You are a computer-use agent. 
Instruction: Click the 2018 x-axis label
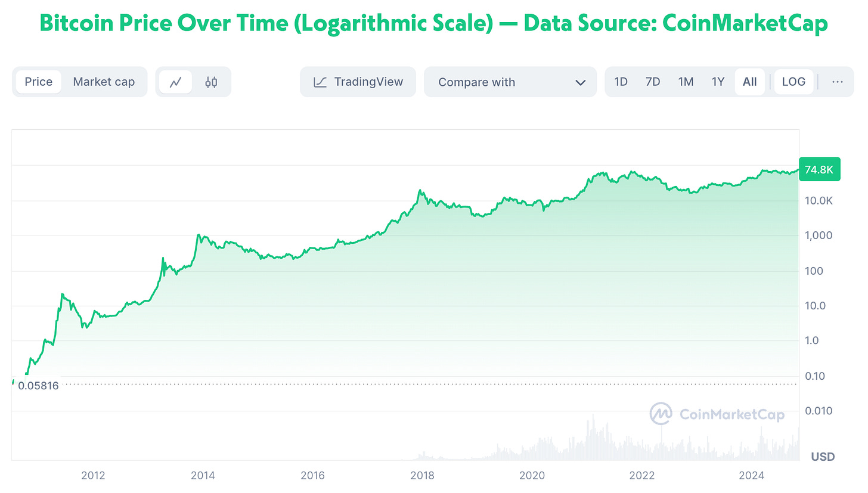tap(422, 475)
